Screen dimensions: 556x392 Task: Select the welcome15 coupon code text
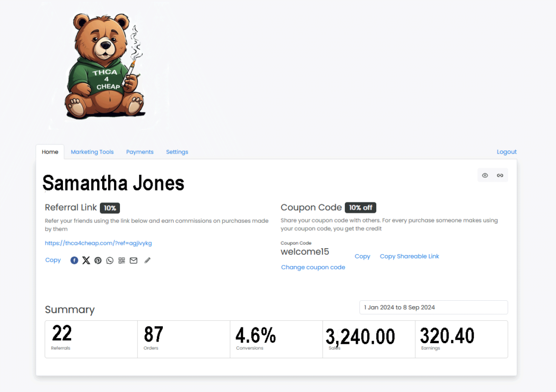tap(305, 251)
